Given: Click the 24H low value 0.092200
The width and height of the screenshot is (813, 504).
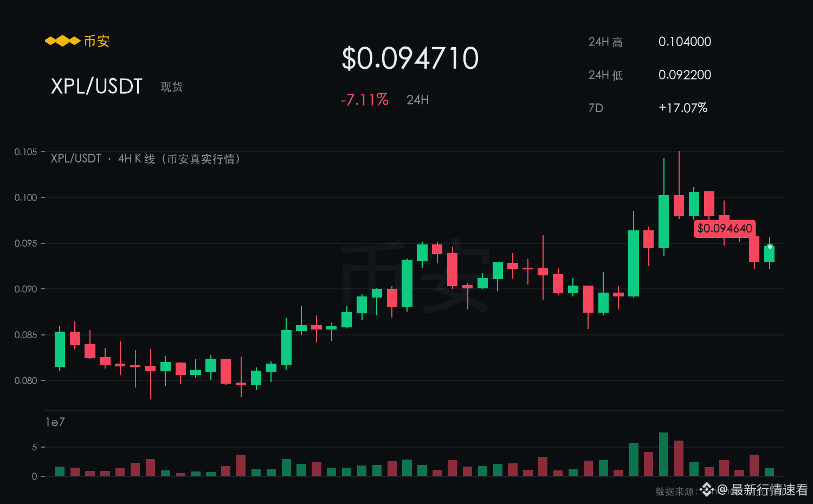Looking at the screenshot, I should pyautogui.click(x=685, y=75).
